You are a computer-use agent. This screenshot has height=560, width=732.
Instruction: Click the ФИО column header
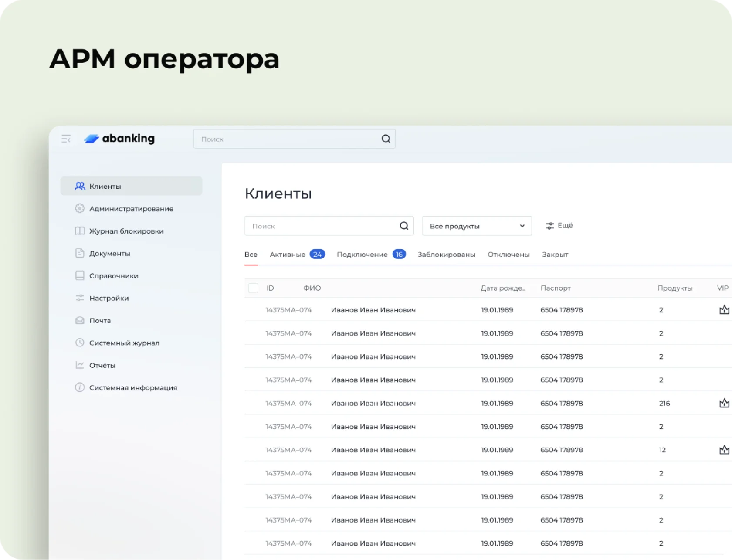(312, 288)
